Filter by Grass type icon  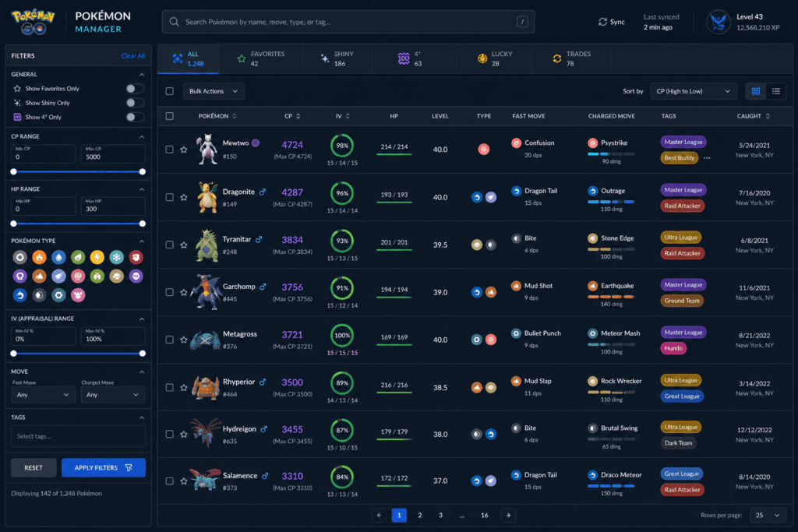78,257
